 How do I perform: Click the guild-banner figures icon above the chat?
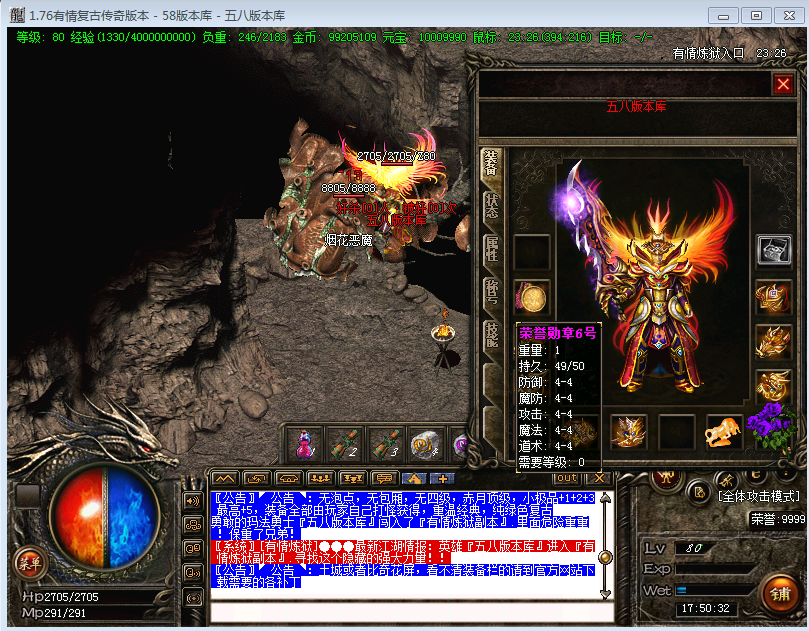tap(352, 479)
